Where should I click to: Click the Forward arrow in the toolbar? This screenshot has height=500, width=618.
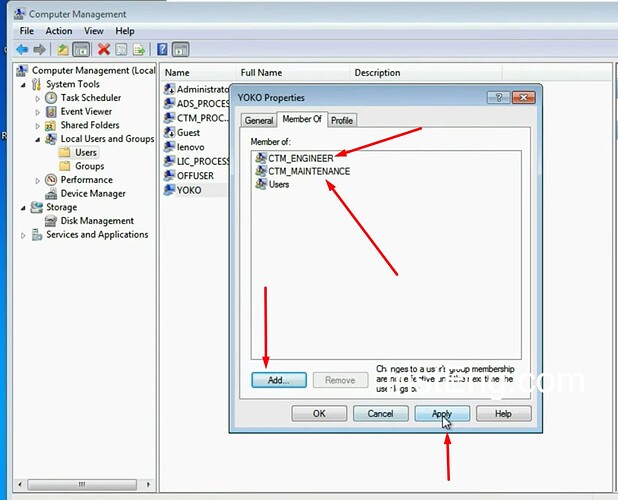coord(39,50)
